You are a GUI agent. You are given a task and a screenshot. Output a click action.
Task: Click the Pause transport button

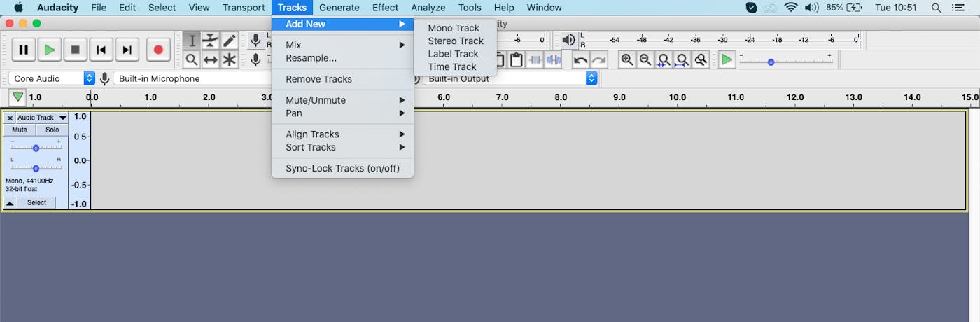[24, 50]
